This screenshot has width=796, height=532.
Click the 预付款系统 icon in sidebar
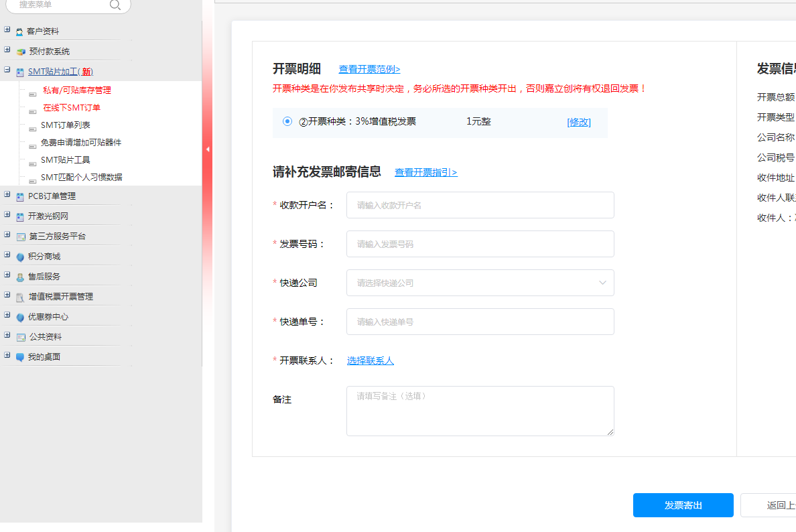[x=21, y=52]
